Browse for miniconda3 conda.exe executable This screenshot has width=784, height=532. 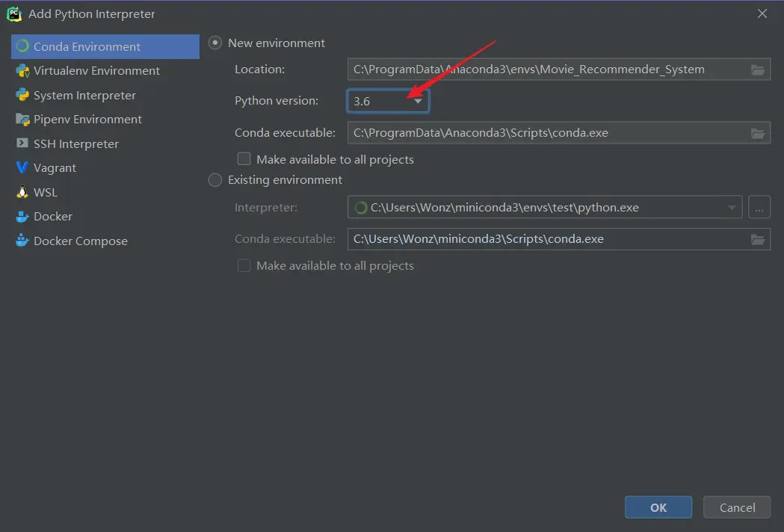[x=758, y=239]
